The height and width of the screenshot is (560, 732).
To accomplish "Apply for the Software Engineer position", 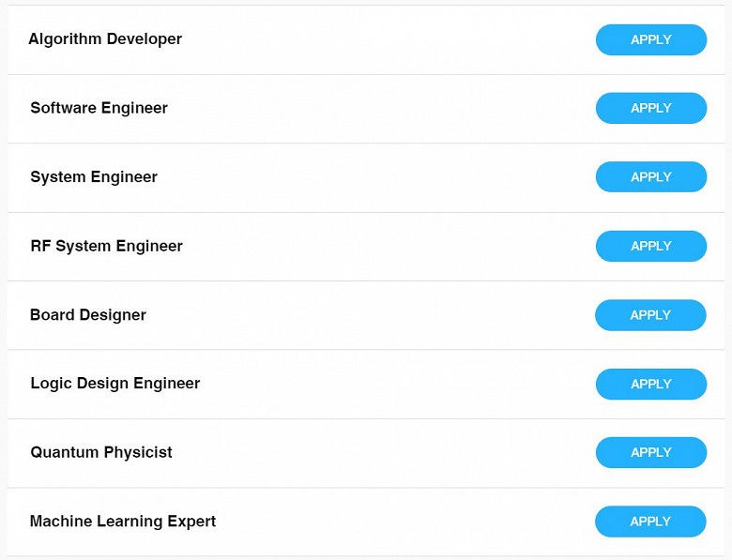I will point(650,109).
